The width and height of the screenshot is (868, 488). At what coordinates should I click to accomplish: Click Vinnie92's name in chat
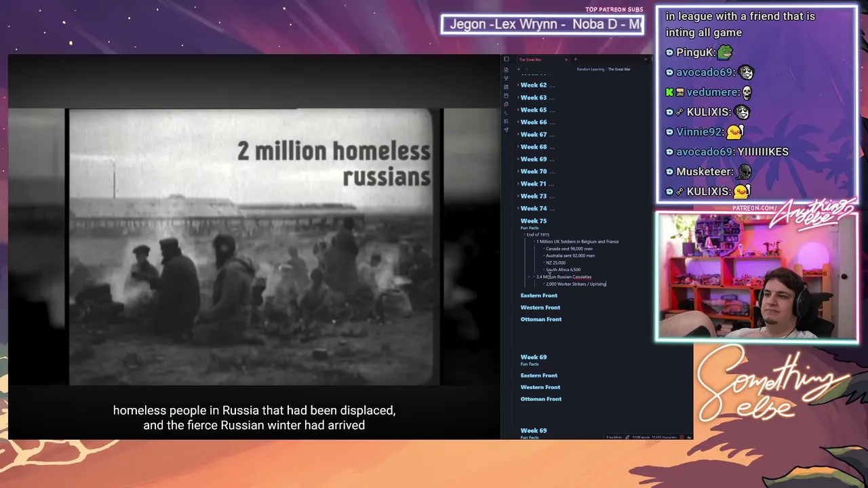tap(699, 132)
